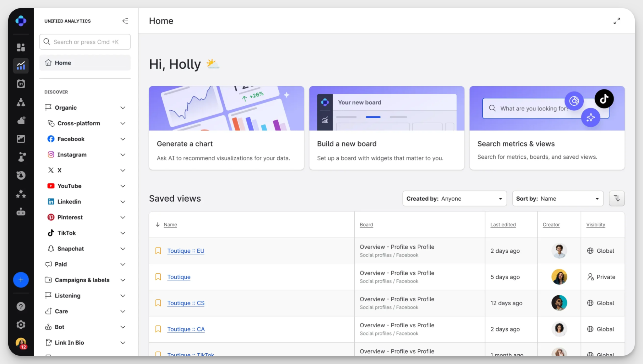Toggle bookmark on Toutique :: EU row
The width and height of the screenshot is (643, 364).
158,251
